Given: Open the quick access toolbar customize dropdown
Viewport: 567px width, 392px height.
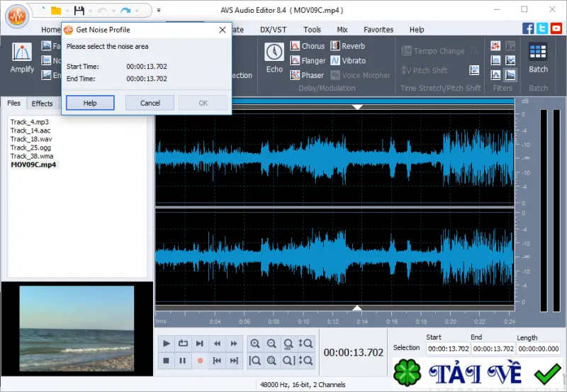Looking at the screenshot, I should [159, 11].
